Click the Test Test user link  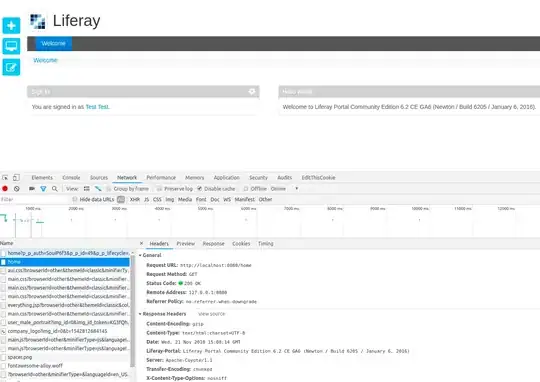tap(97, 107)
